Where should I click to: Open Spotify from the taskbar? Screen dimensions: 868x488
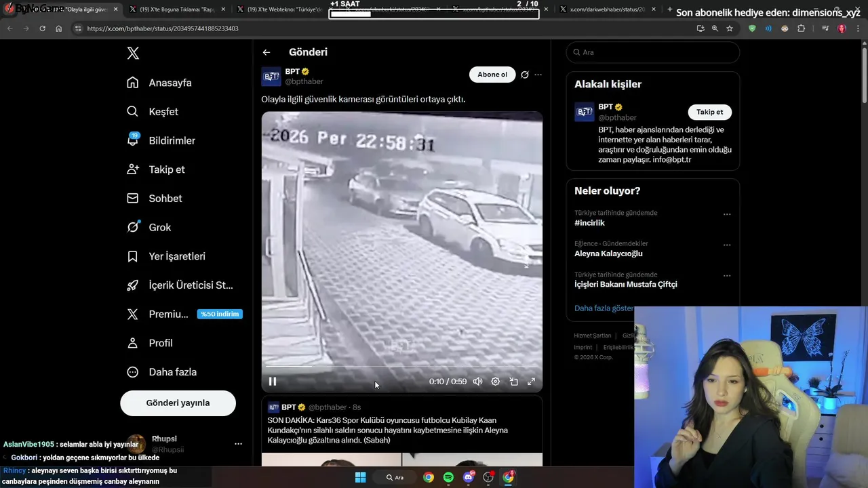[448, 477]
